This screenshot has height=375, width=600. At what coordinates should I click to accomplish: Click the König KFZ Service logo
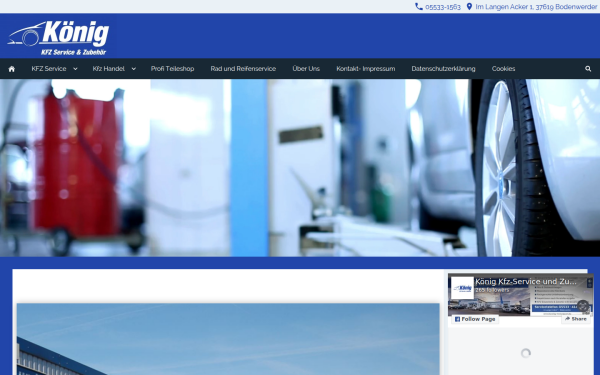[59, 37]
